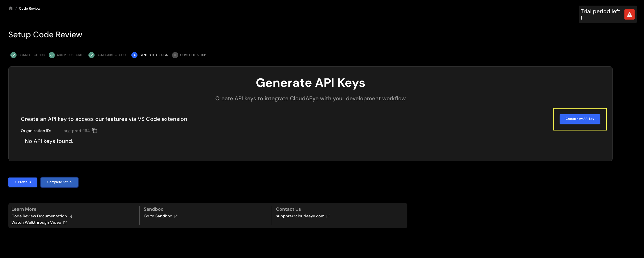Select the GENERATE API KEYS step label
644x258 pixels.
click(154, 55)
